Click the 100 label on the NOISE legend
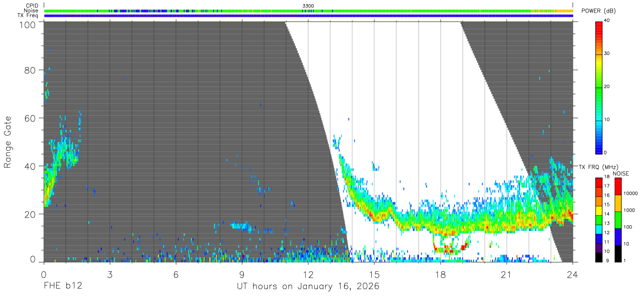Viewport: 644px width, 297px height. pos(628,227)
